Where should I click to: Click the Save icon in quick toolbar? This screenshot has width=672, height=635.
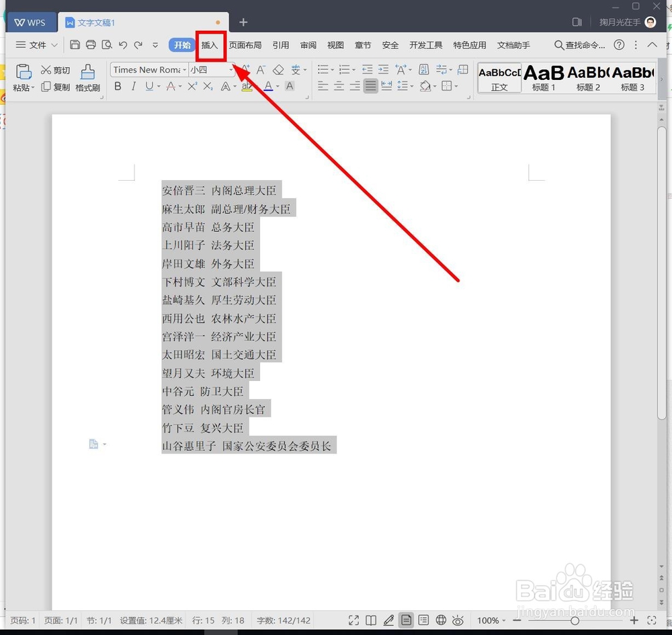coord(75,44)
